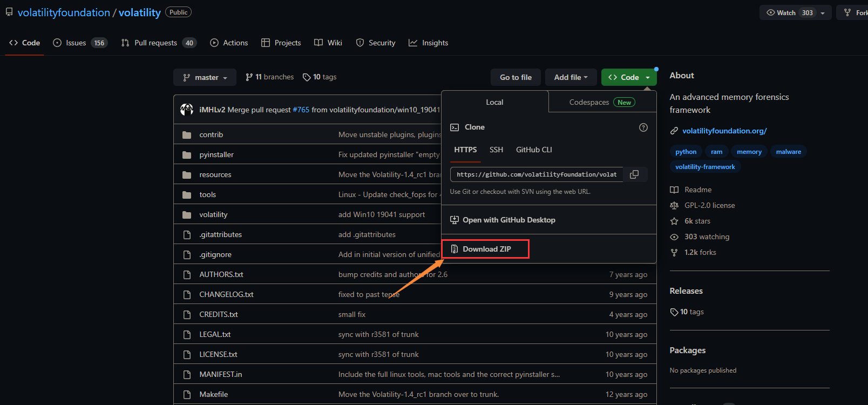Click the desktop icon in Open with GitHub Desktop
Screen dimensions: 868x405
(x=455, y=220)
